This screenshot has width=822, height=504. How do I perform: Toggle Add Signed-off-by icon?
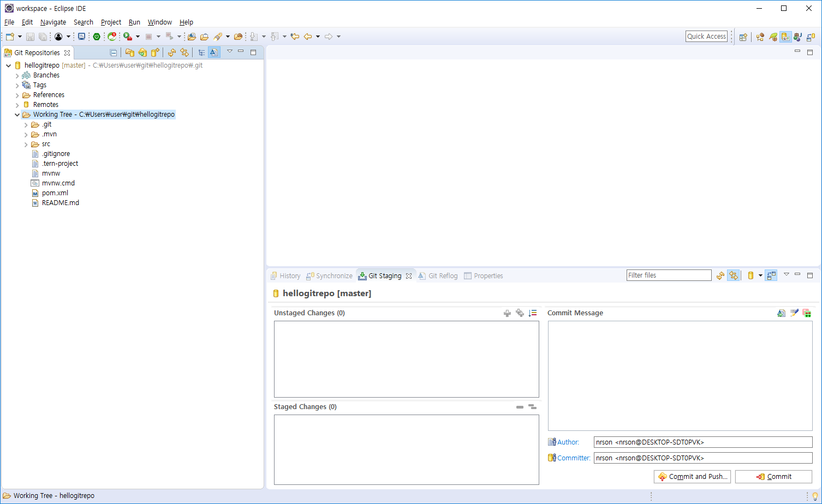point(794,313)
